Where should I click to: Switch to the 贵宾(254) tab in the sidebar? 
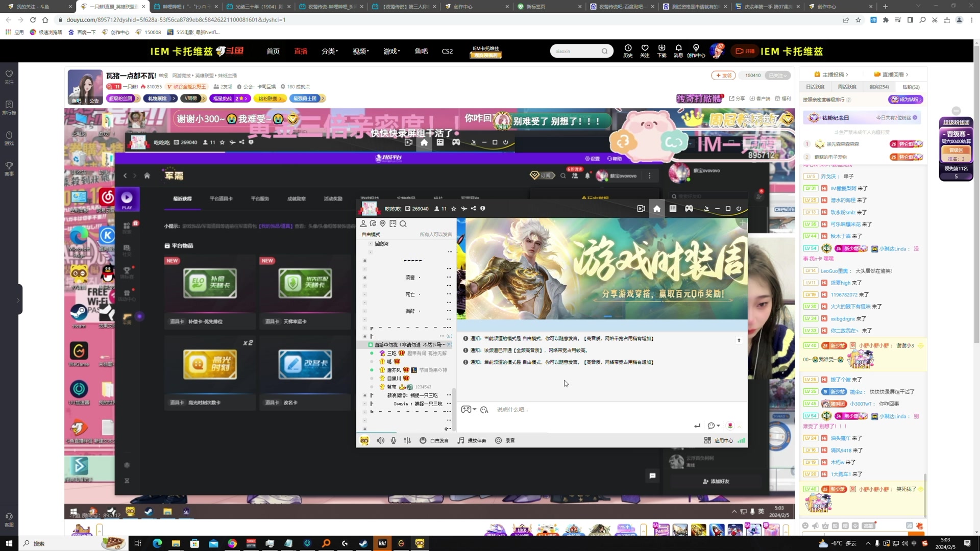[x=879, y=86]
